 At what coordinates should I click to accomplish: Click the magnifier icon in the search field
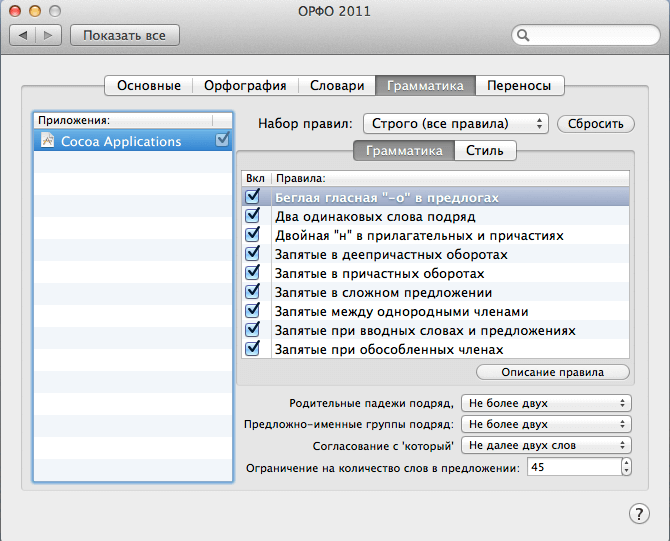click(x=523, y=35)
